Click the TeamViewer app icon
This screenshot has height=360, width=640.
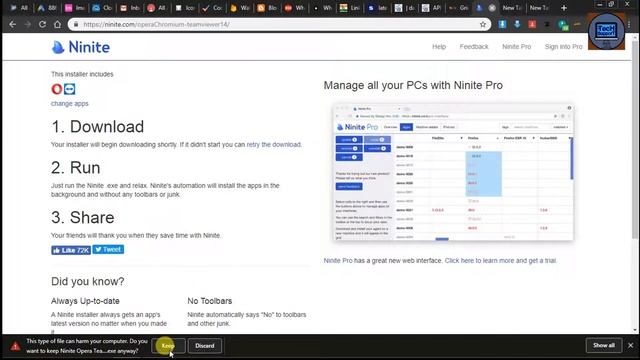click(x=69, y=89)
